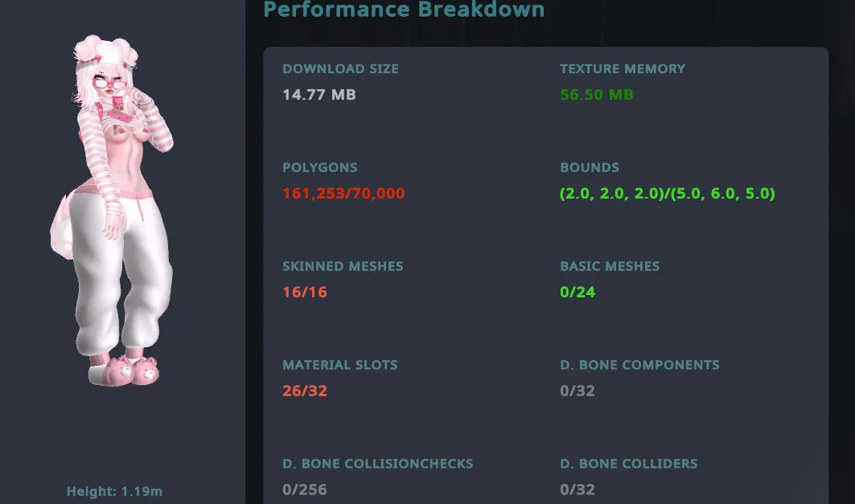Click the 161,253/70,000 polygon count

[343, 194]
